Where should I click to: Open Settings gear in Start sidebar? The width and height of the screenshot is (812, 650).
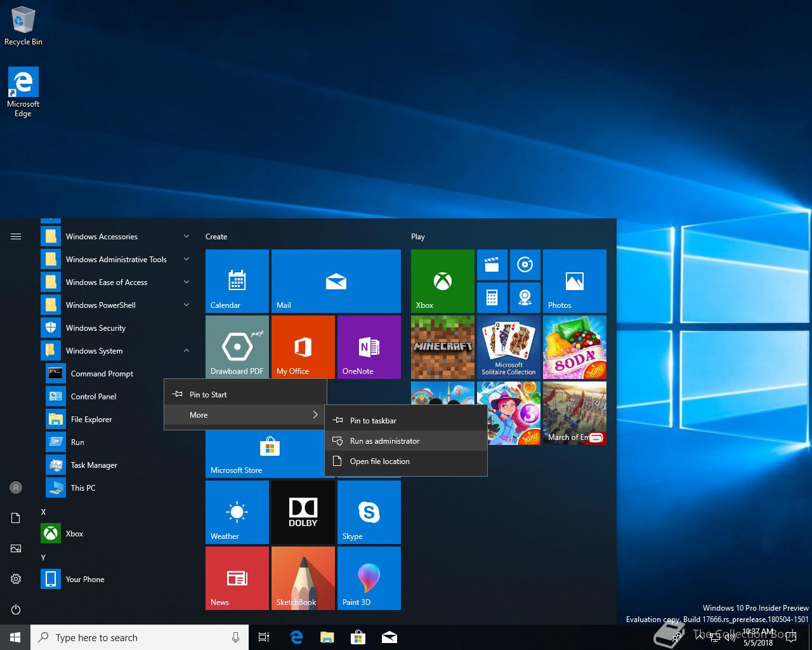pyautogui.click(x=16, y=579)
